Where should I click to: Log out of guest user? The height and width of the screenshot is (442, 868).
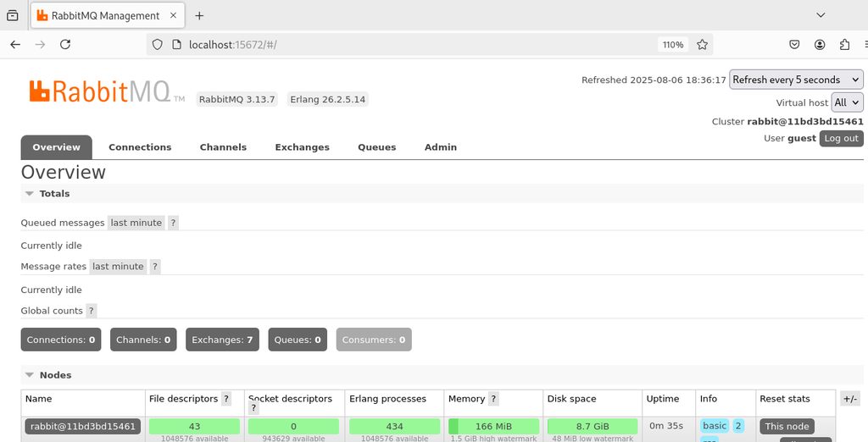tap(842, 138)
